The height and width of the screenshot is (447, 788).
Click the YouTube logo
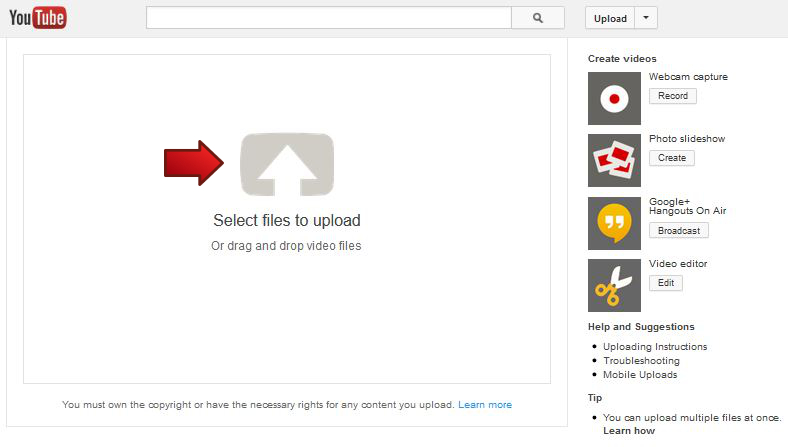click(38, 18)
